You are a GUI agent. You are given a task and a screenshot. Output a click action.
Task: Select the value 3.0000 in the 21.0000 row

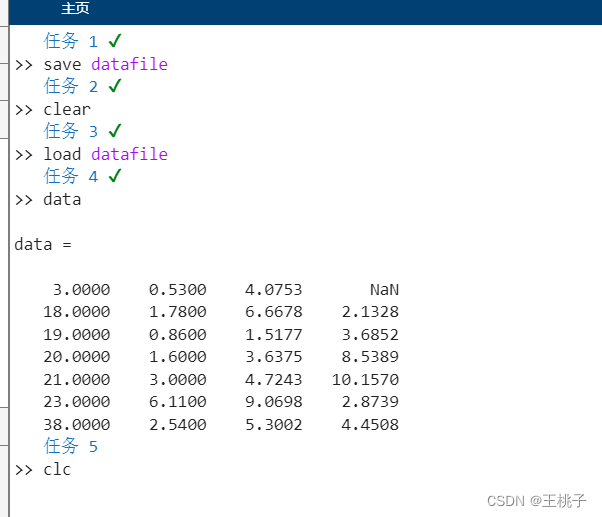178,380
